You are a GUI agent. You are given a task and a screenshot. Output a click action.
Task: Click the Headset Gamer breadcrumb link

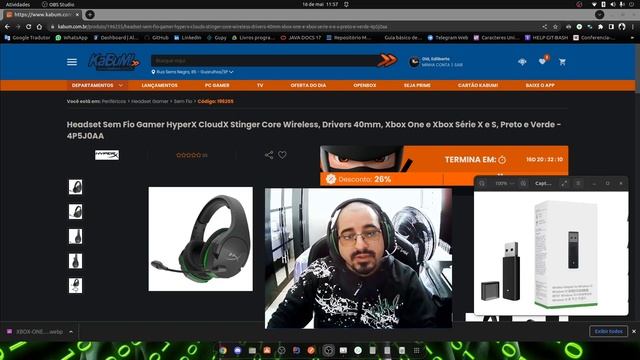[150, 101]
